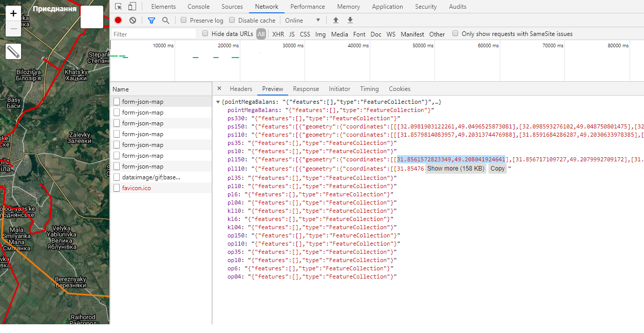The width and height of the screenshot is (644, 333).
Task: Clear the network log with the clear icon
Action: [132, 20]
